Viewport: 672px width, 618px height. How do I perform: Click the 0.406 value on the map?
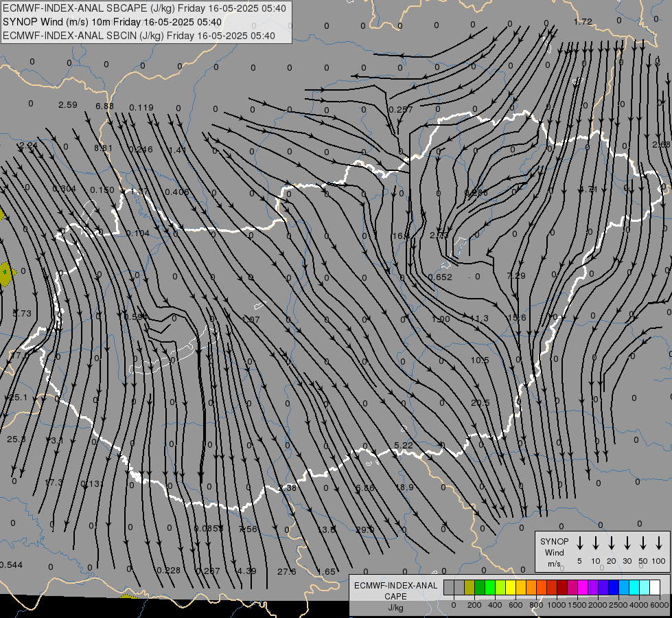click(x=176, y=192)
